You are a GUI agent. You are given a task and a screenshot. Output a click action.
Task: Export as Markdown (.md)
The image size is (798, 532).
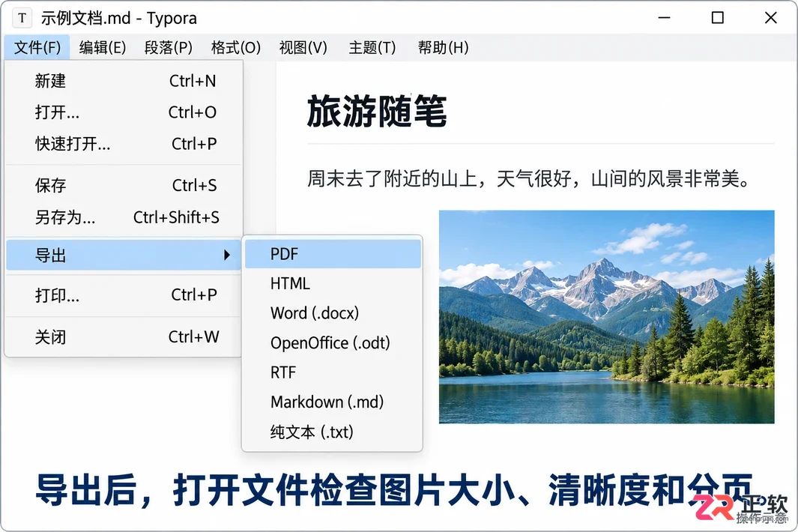pos(333,402)
